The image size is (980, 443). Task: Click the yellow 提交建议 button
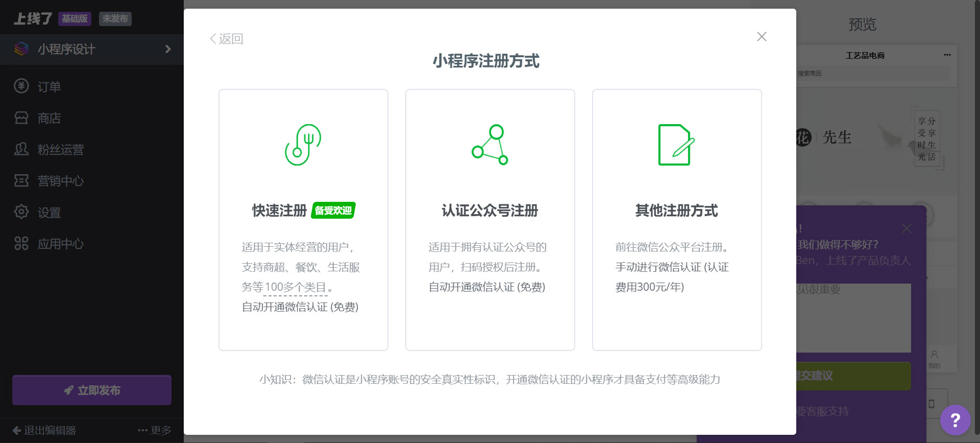pos(853,376)
